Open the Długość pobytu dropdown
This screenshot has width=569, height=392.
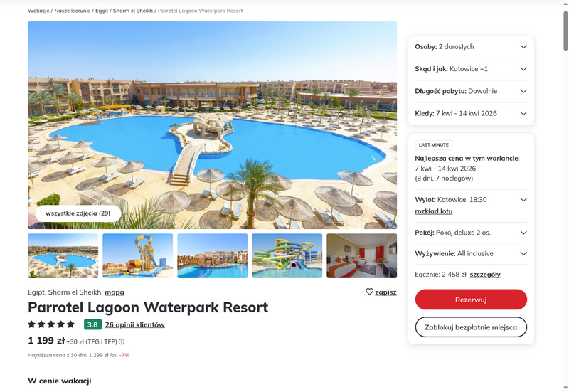[471, 91]
